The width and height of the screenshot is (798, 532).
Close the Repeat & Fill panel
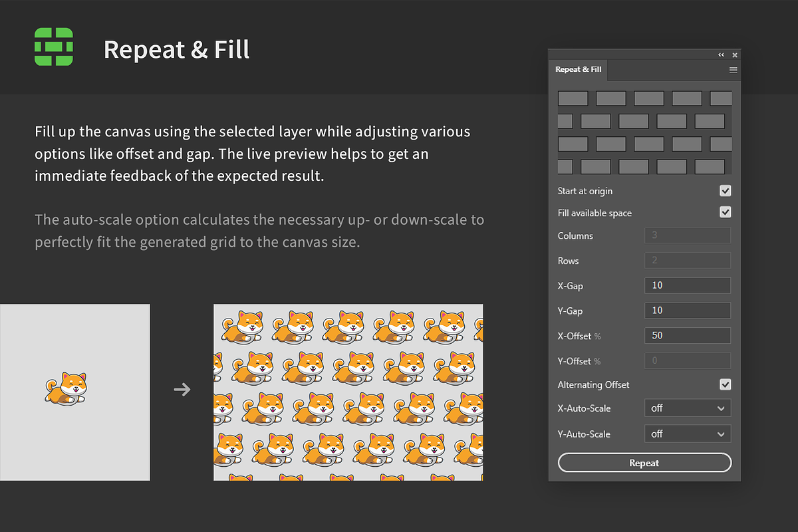[x=734, y=55]
